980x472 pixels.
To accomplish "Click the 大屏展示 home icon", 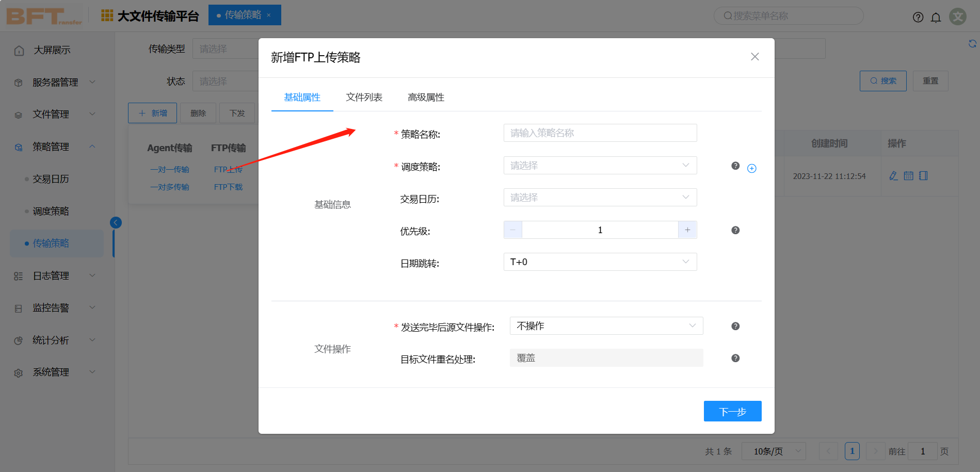I will [x=19, y=51].
